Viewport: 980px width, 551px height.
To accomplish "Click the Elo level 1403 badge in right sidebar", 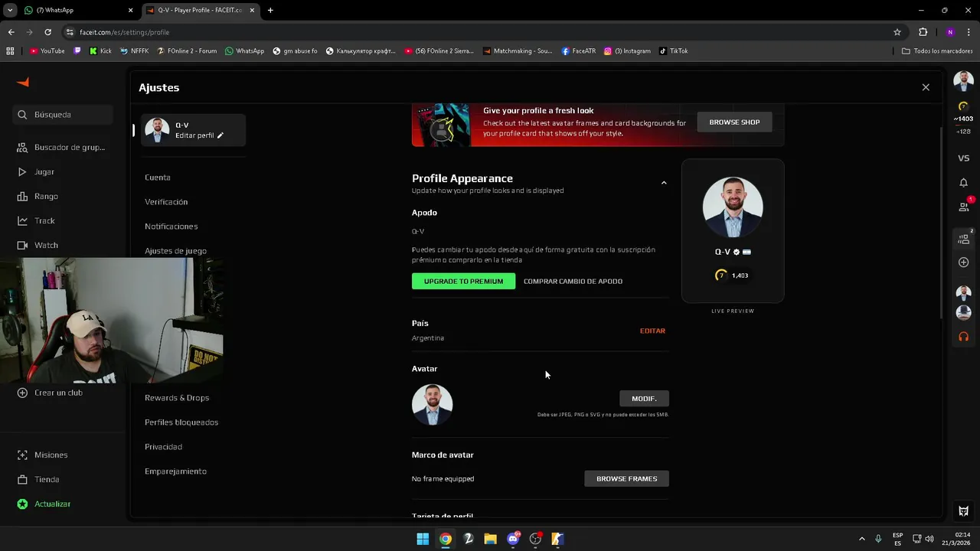I will click(963, 112).
